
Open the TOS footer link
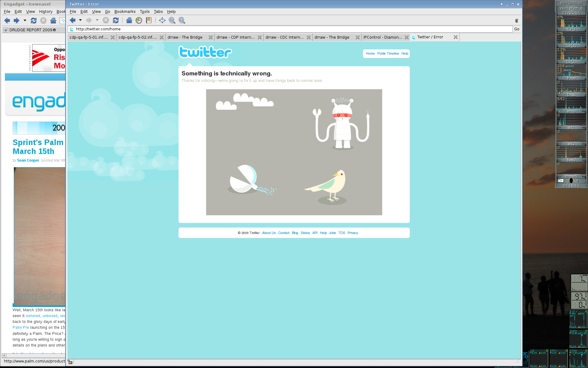[342, 233]
